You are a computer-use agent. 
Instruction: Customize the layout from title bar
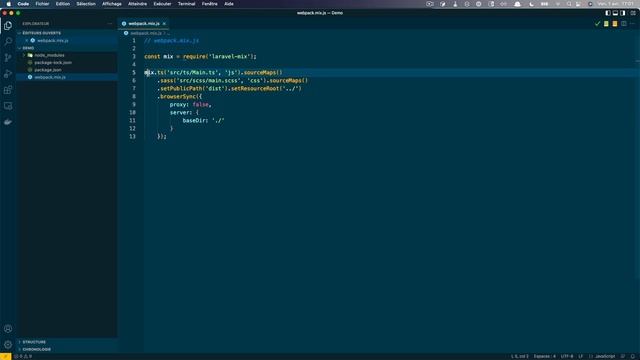[x=633, y=13]
